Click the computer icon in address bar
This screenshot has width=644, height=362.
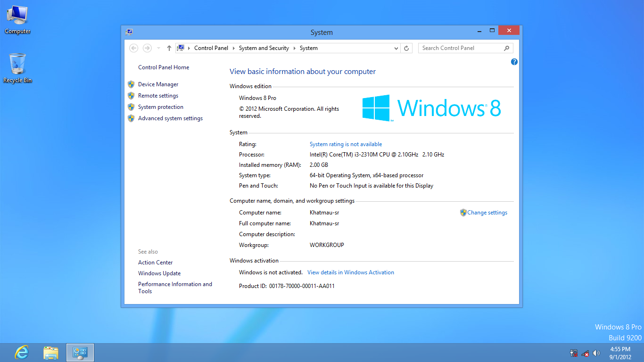[181, 48]
